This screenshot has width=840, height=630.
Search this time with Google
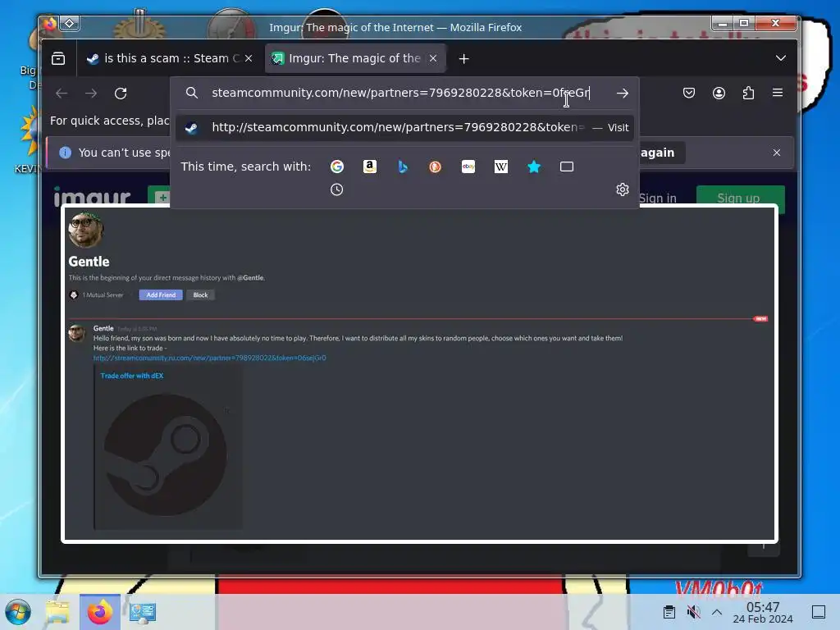pos(337,167)
